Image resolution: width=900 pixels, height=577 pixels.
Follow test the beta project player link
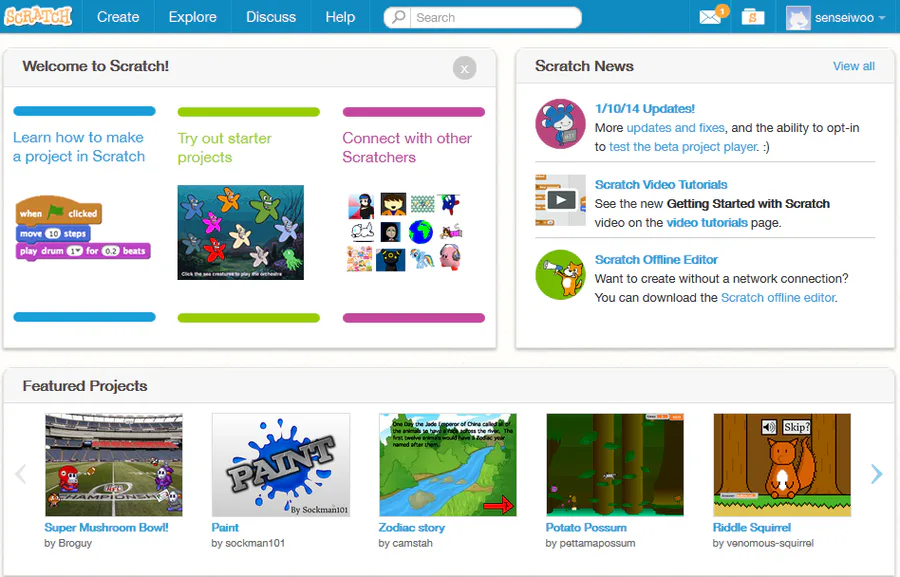coord(683,146)
